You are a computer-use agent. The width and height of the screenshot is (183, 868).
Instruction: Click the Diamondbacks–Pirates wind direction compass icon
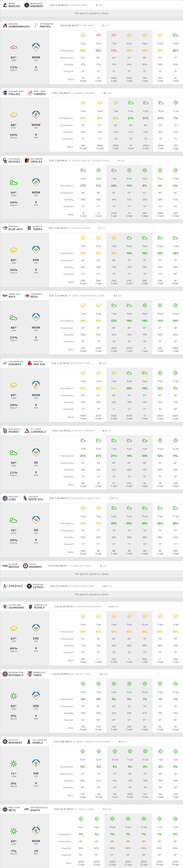tap(36, 47)
